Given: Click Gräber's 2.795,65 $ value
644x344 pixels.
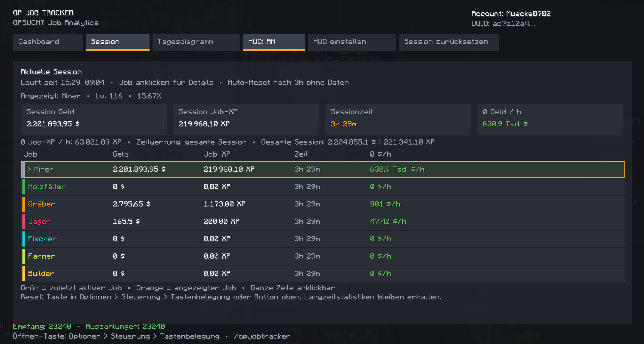Looking at the screenshot, I should point(132,204).
